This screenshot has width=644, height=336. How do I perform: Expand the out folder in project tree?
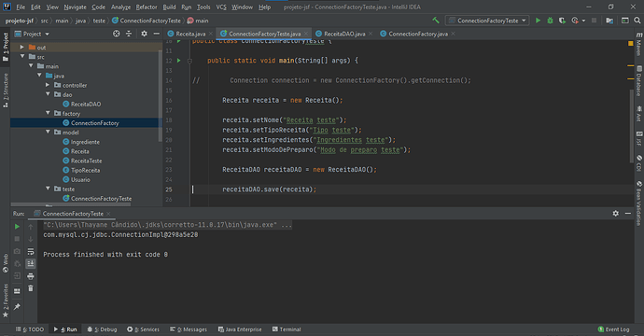pos(22,48)
